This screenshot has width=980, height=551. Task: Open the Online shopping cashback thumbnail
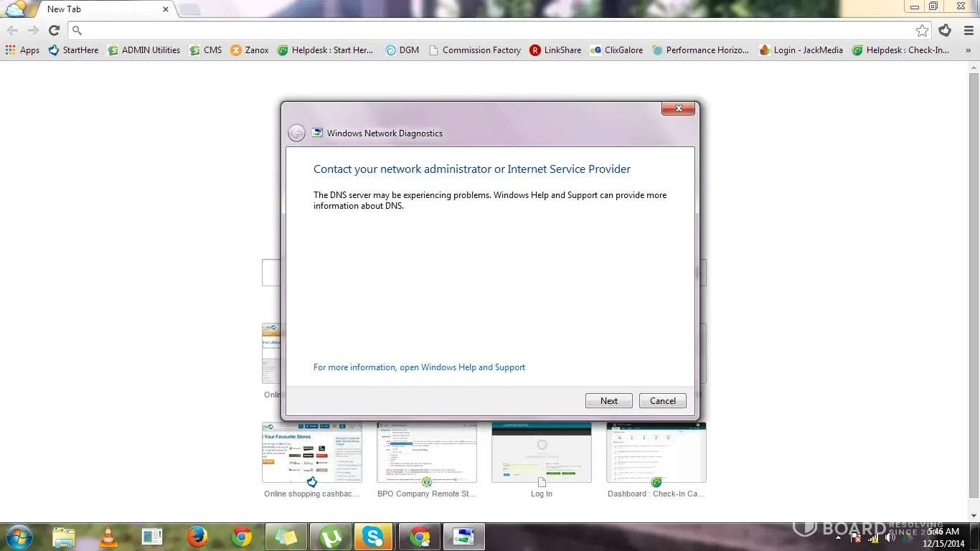point(312,453)
